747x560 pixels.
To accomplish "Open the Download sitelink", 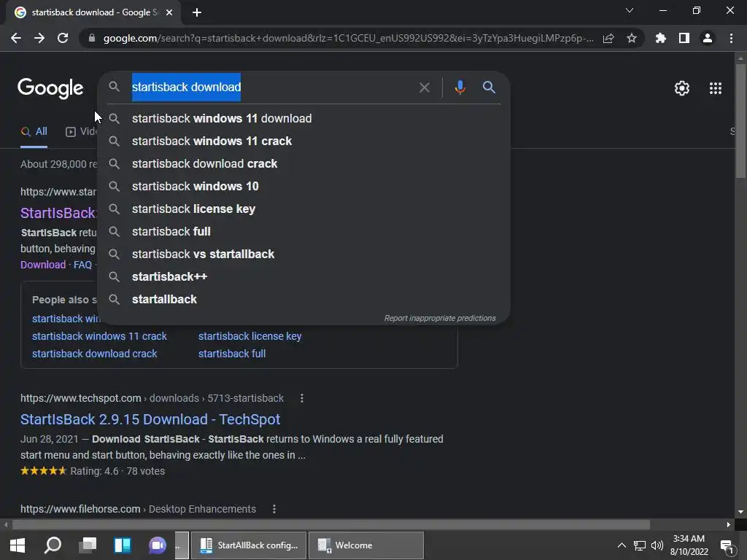I will [43, 265].
